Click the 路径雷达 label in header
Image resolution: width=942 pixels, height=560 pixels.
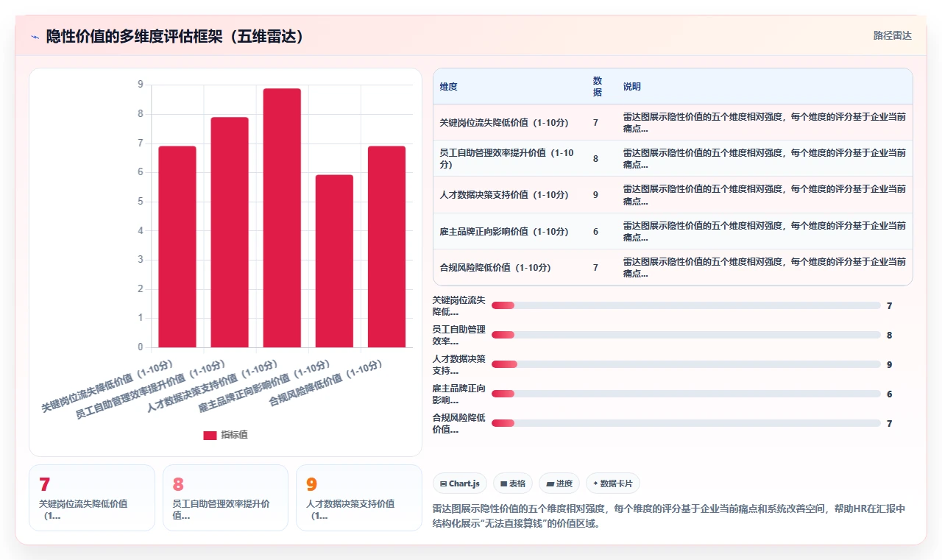pyautogui.click(x=892, y=35)
